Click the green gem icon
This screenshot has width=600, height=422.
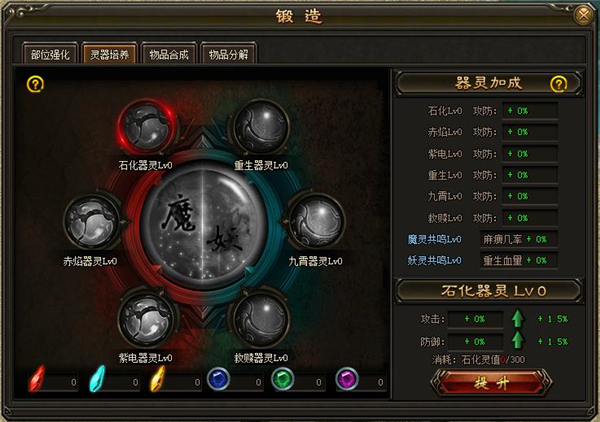pyautogui.click(x=282, y=379)
